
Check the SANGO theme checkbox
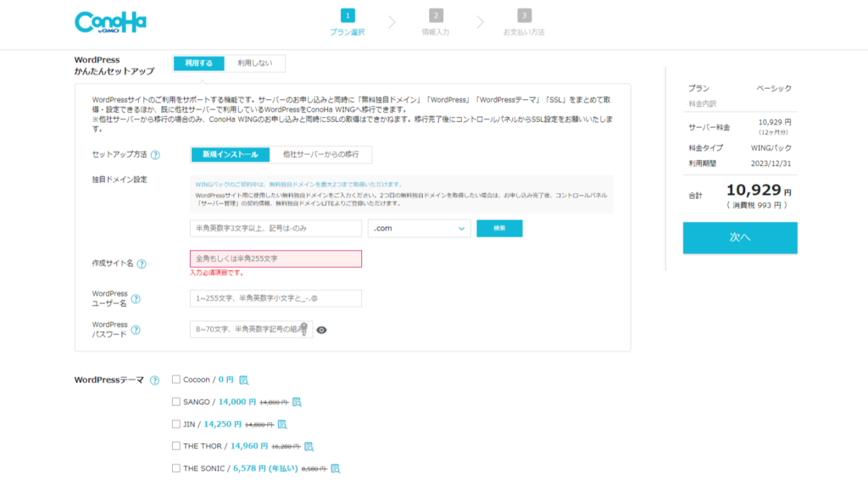coord(176,402)
